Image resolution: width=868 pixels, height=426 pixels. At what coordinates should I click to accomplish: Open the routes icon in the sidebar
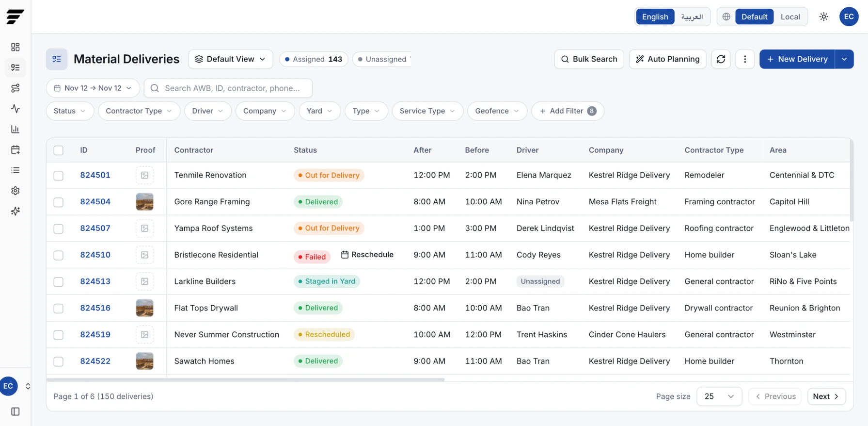16,88
